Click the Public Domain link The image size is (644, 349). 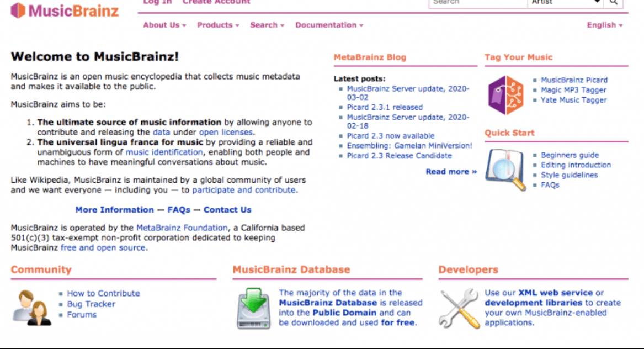344,313
